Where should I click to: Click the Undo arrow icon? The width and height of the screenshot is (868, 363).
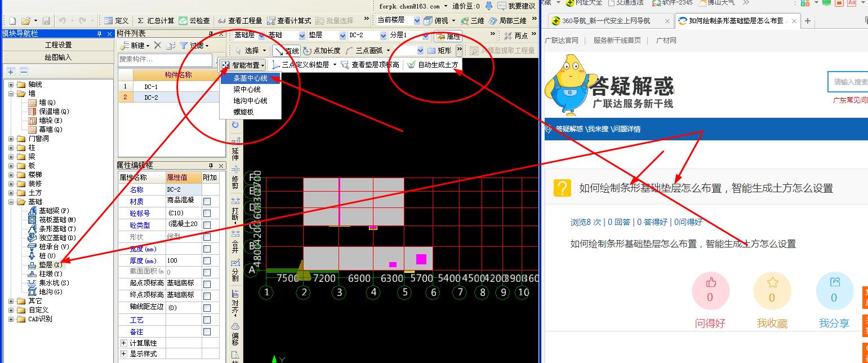[x=61, y=20]
